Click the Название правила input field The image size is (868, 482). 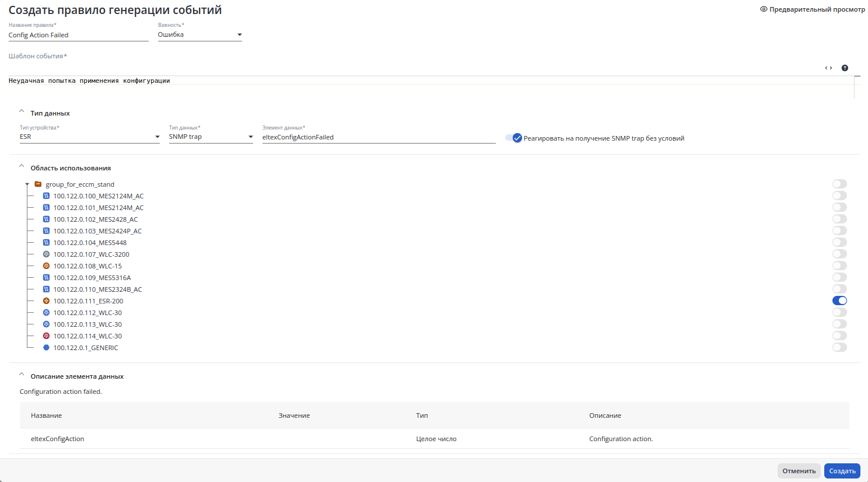[x=78, y=35]
